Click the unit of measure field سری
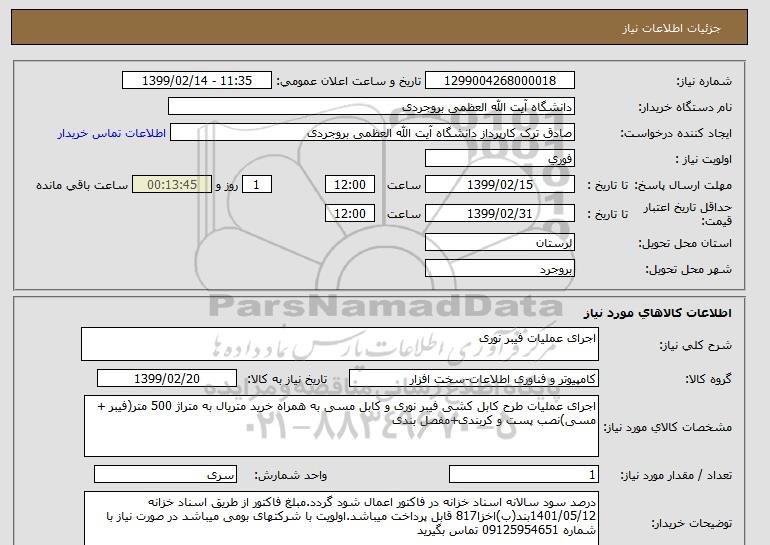Viewport: 770px width, 545px height. (165, 475)
